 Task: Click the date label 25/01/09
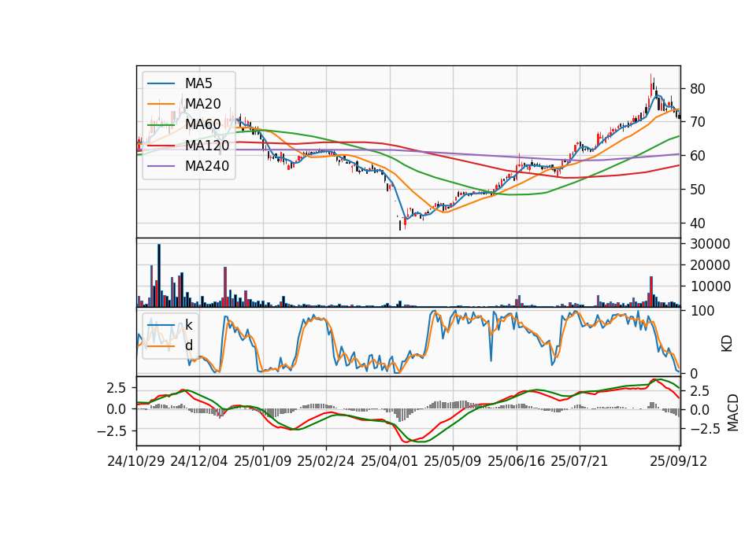coord(263,461)
